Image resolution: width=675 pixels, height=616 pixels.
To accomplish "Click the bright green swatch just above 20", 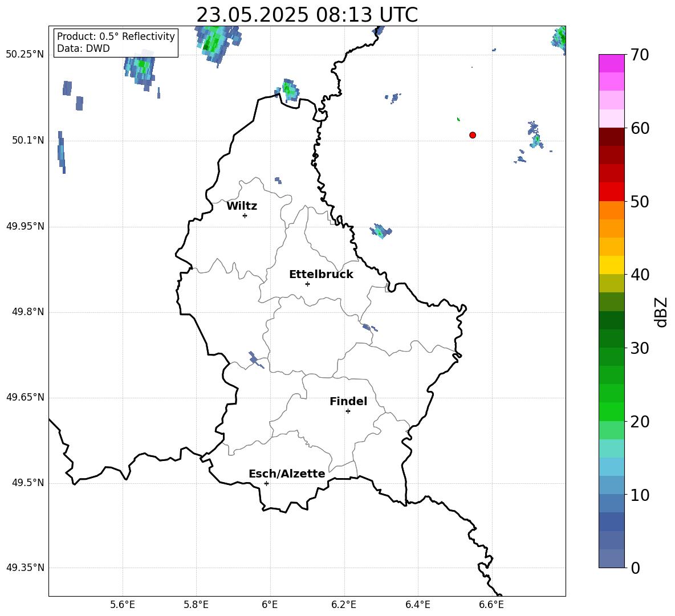I will point(611,411).
